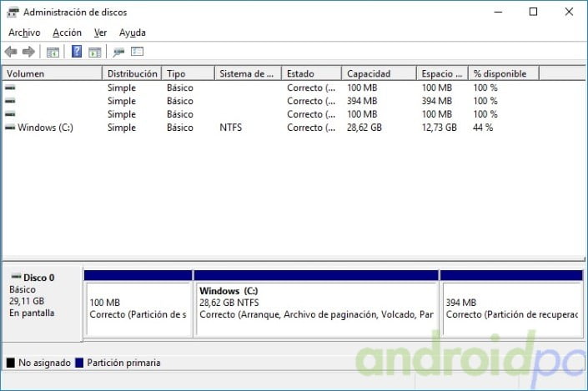Click the disk connection toolbar icon
The image size is (588, 391).
coord(118,53)
